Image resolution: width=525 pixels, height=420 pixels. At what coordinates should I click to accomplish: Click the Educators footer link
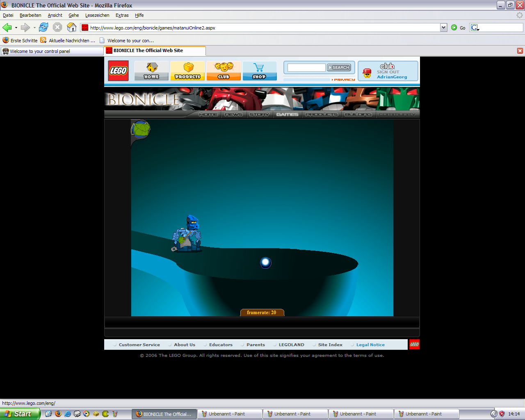221,345
